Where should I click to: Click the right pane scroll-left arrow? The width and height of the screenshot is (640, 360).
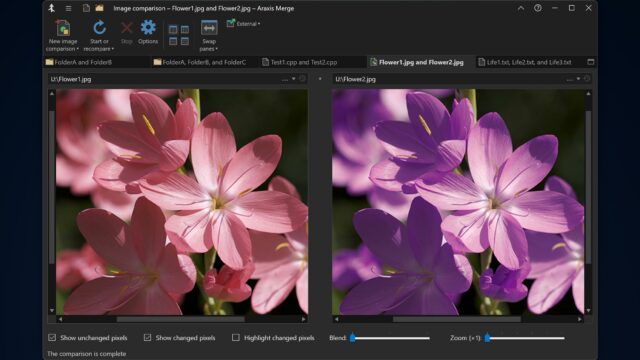click(336, 319)
